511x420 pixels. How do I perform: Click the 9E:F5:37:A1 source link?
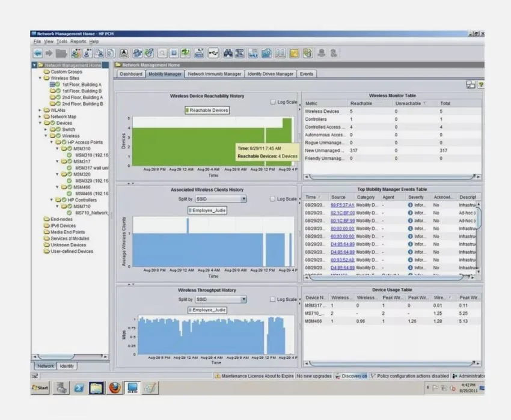click(x=342, y=206)
